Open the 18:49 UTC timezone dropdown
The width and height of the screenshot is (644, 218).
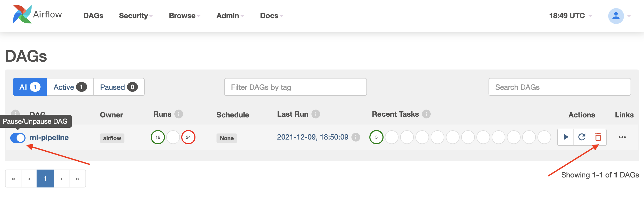tap(570, 16)
